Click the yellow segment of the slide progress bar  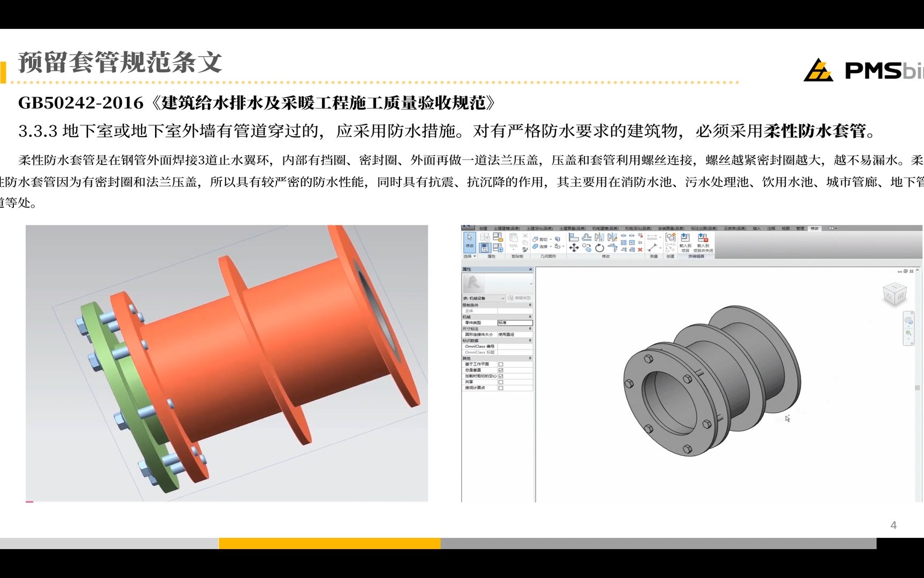[330, 543]
